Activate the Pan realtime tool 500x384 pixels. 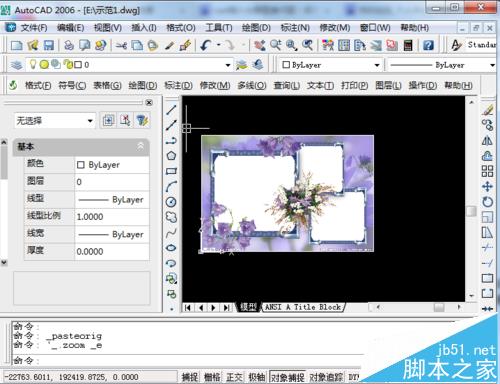click(x=259, y=45)
